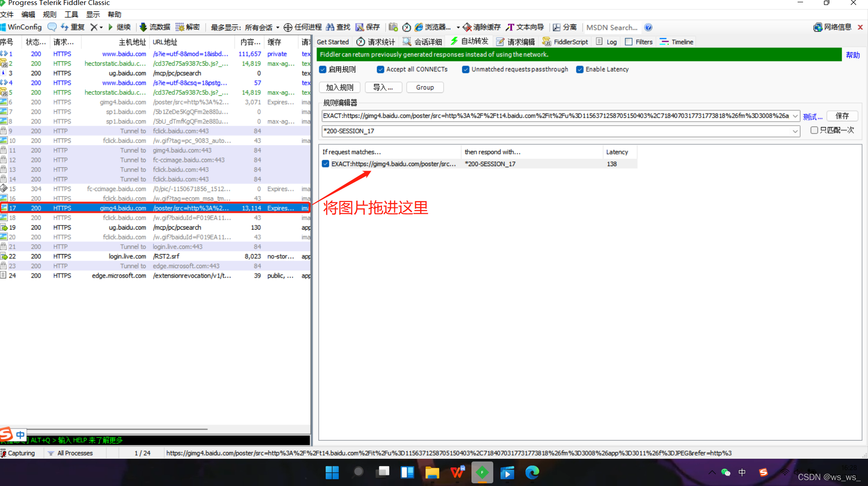Click the Stream (流数据) toolbar button

155,27
